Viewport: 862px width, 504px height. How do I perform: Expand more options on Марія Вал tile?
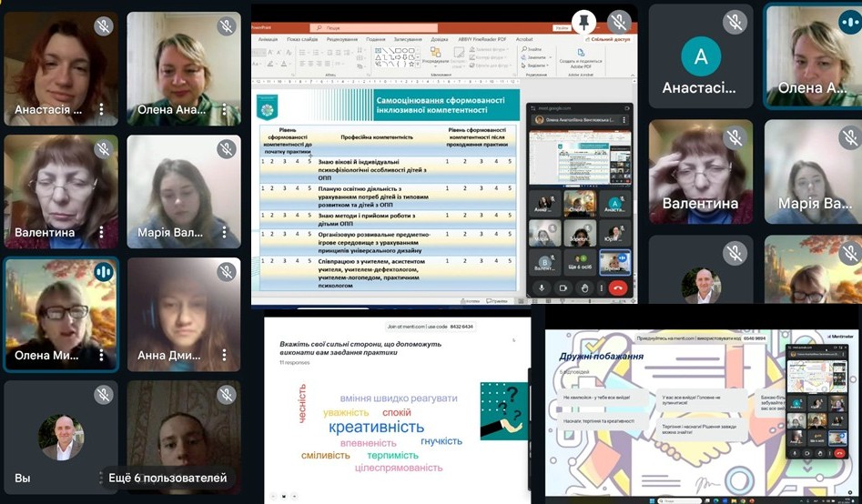(x=224, y=233)
